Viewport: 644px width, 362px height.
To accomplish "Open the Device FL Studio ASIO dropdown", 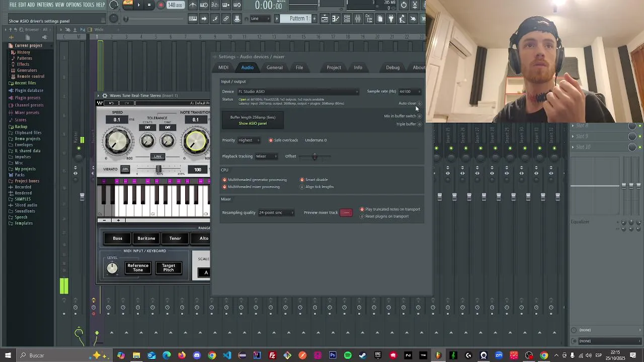I will pyautogui.click(x=298, y=92).
